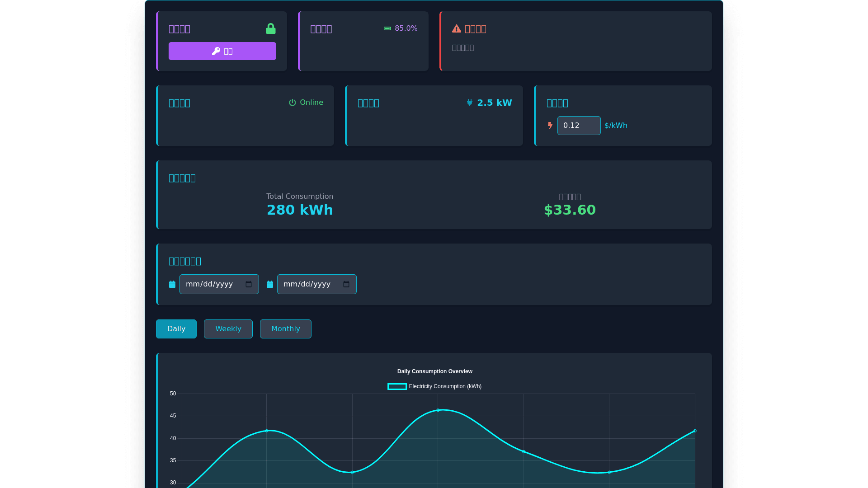
Task: Click the green padlock icon
Action: tap(270, 29)
